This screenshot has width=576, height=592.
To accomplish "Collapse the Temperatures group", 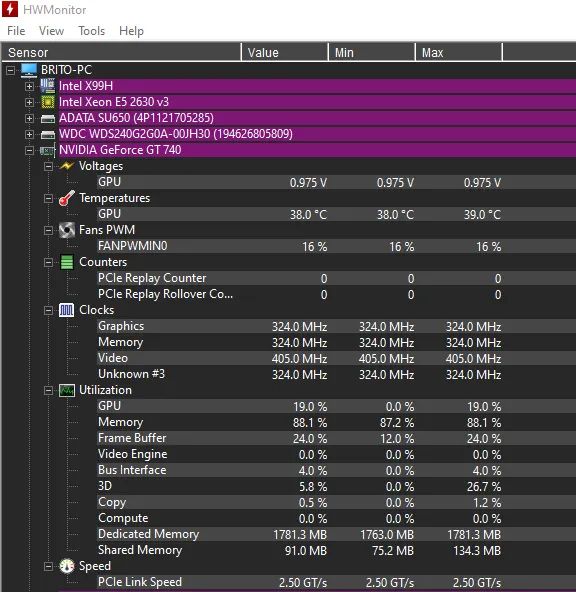I will click(x=48, y=199).
